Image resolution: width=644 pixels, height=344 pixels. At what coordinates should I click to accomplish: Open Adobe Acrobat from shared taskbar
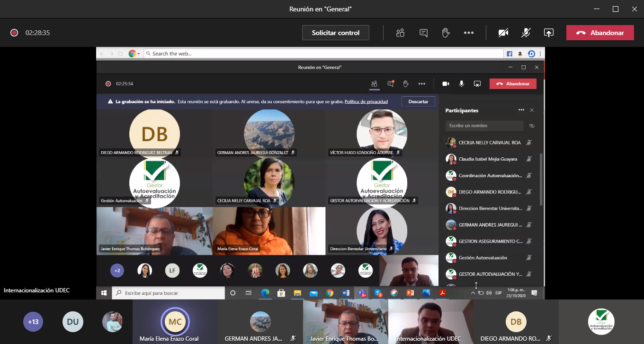442,293
